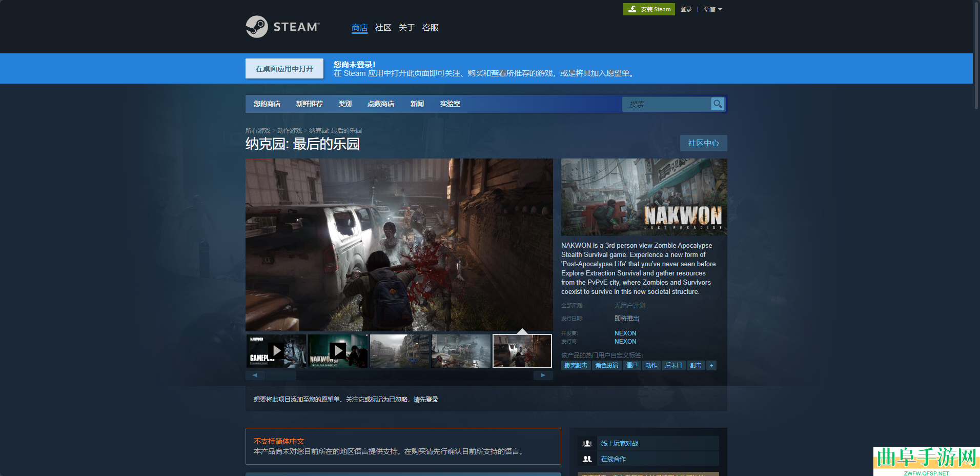Open the 点数商店 tab
980x476 pixels.
[381, 104]
